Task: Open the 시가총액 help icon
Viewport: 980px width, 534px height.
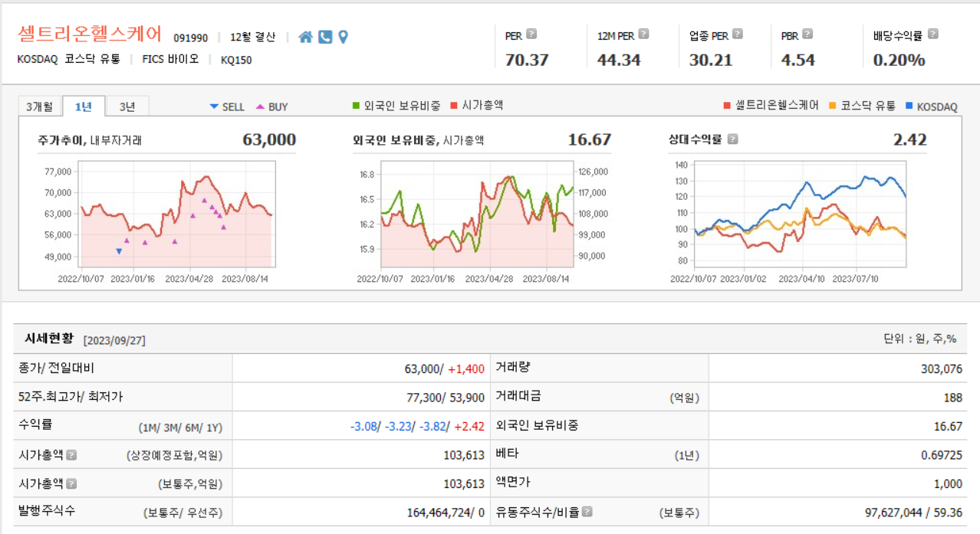Action: [72, 454]
